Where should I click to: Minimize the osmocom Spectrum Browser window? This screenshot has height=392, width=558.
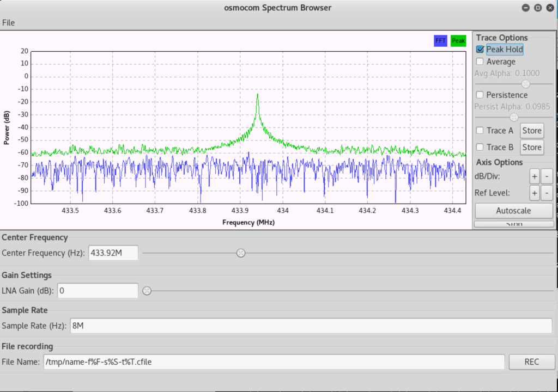coord(526,8)
